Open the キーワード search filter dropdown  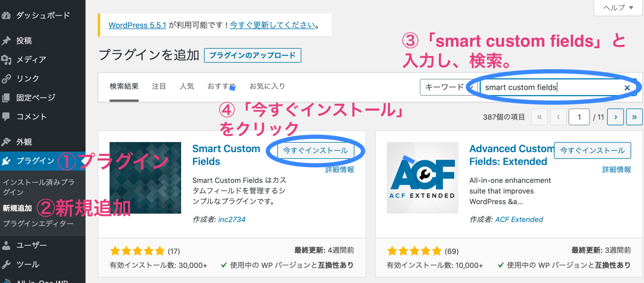(x=448, y=87)
